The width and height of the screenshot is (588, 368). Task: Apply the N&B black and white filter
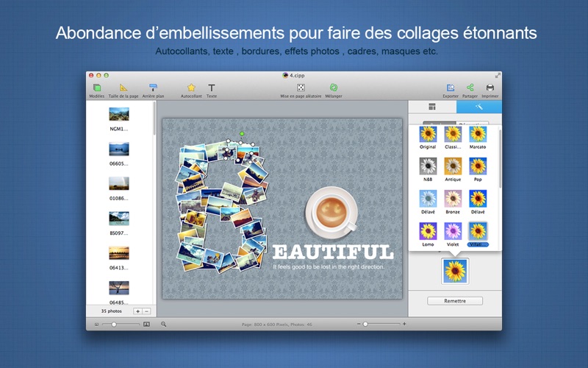[428, 169]
